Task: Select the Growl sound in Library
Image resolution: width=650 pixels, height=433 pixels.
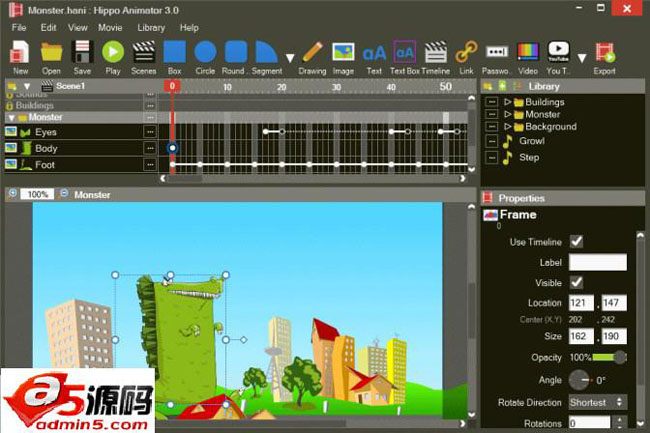Action: [x=531, y=141]
